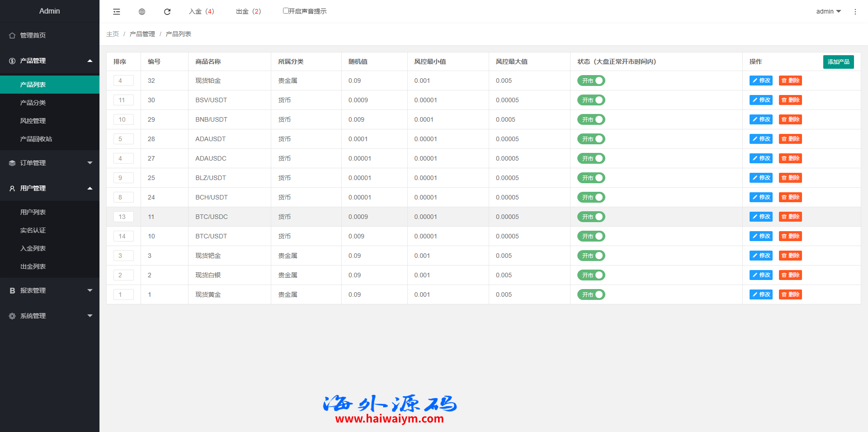Toggle the 开市 switch for BTC/USDT
Image resolution: width=868 pixels, height=432 pixels.
tap(591, 236)
